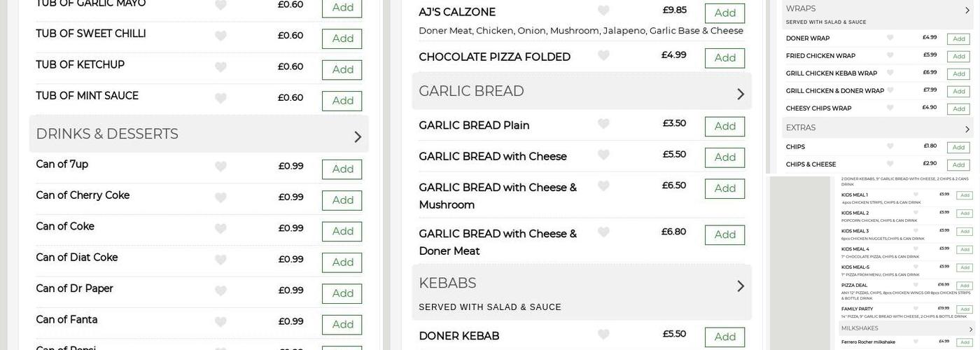This screenshot has height=350, width=980.
Task: Expand the Garlic Bread section chevron
Action: point(741,94)
